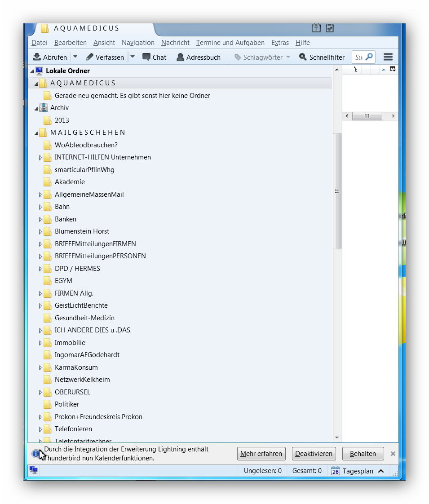Collapse the A Q U A M E D I C U S folder
Screen dimensions: 429x504
(36, 84)
